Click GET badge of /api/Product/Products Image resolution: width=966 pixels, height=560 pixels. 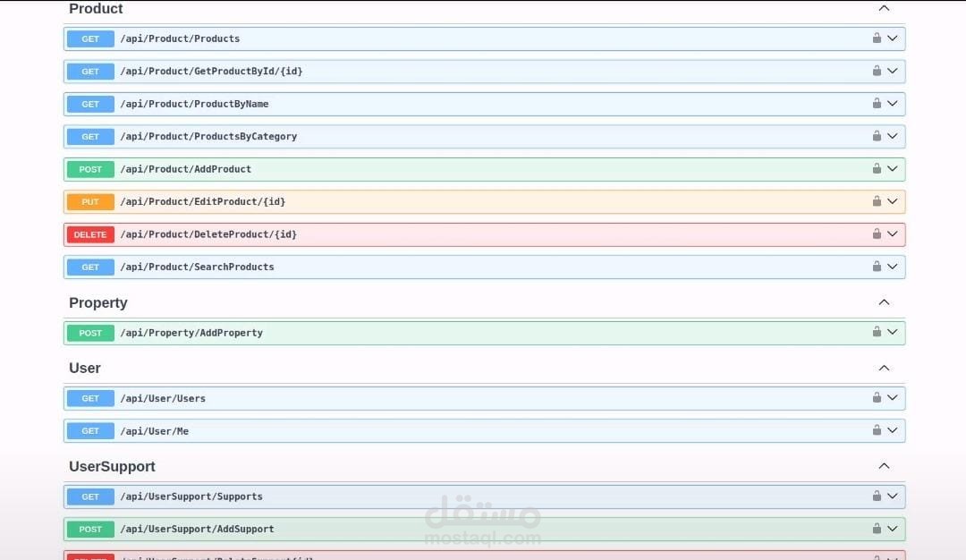90,38
